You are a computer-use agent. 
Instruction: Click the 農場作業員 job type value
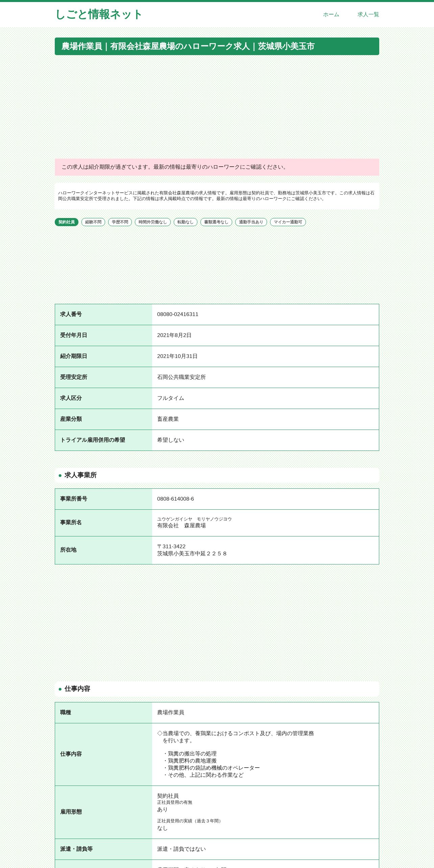click(x=171, y=713)
